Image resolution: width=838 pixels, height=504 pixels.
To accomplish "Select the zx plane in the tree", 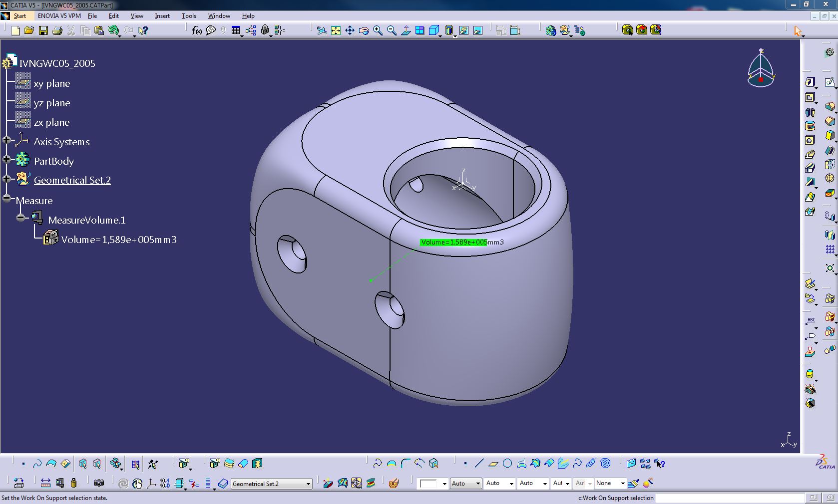I will click(x=52, y=122).
